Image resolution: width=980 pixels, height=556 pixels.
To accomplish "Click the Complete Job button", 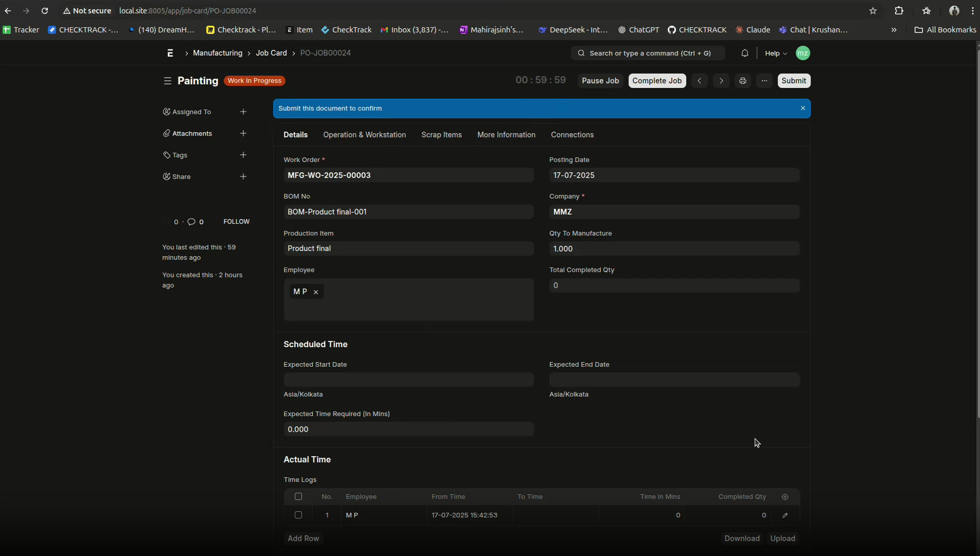I will pyautogui.click(x=657, y=81).
